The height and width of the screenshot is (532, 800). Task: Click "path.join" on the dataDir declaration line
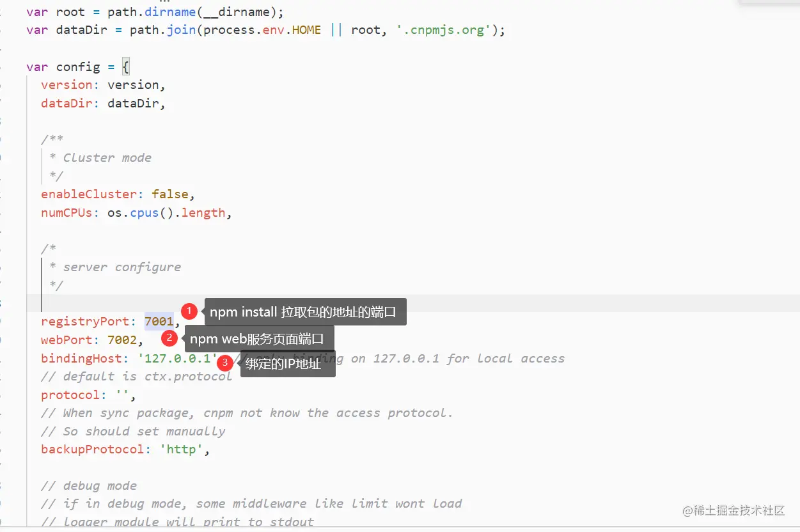163,30
